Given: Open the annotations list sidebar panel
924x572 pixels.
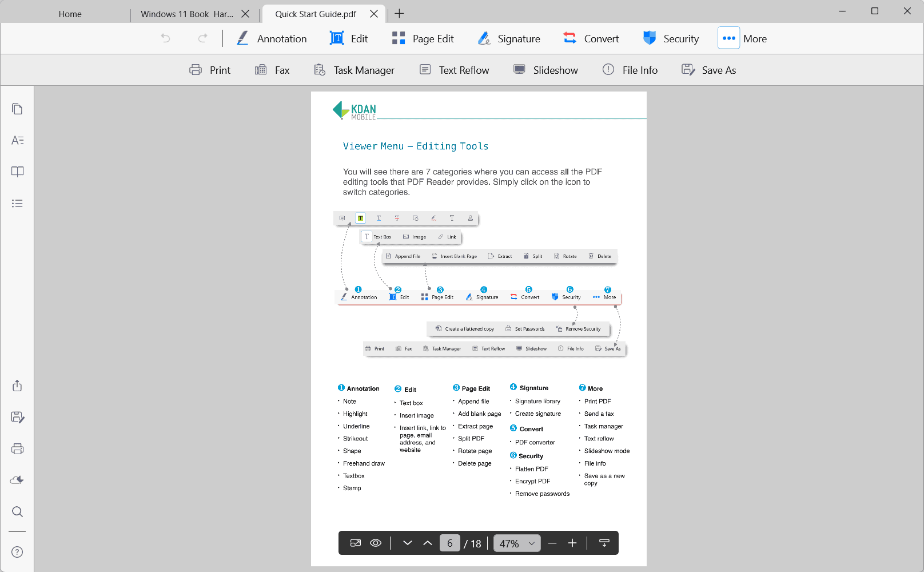Looking at the screenshot, I should pos(17,140).
